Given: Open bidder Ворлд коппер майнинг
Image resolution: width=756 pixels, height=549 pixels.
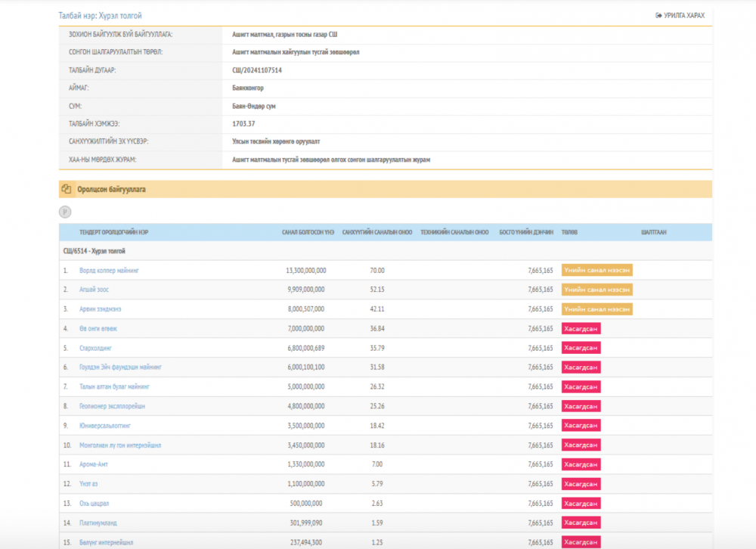Looking at the screenshot, I should click(x=109, y=270).
